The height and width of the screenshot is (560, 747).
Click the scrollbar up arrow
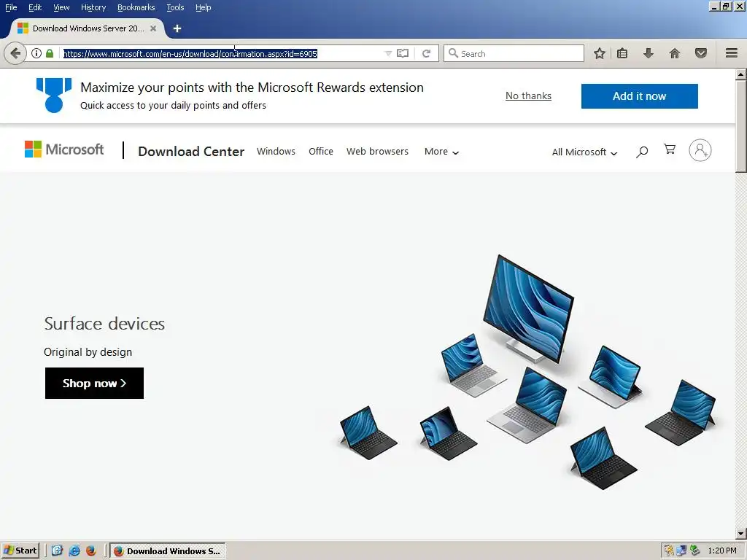point(741,74)
